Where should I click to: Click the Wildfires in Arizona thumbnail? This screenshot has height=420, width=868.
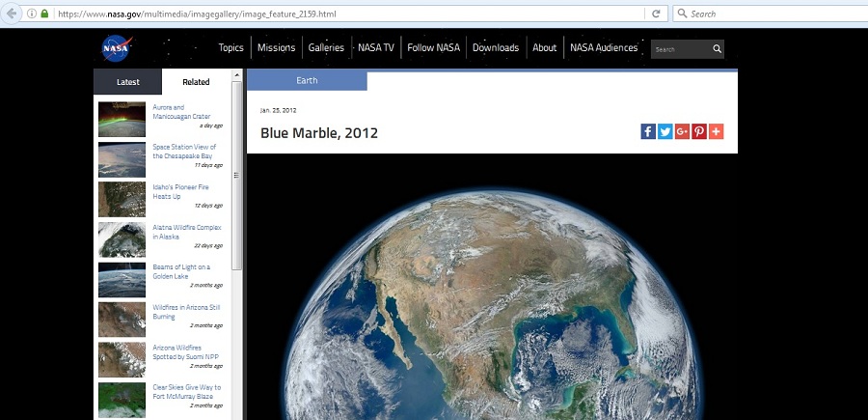122,320
